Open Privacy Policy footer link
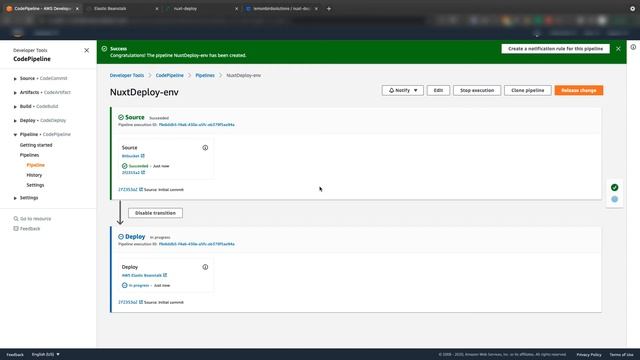Image resolution: width=640 pixels, height=360 pixels. coord(589,355)
